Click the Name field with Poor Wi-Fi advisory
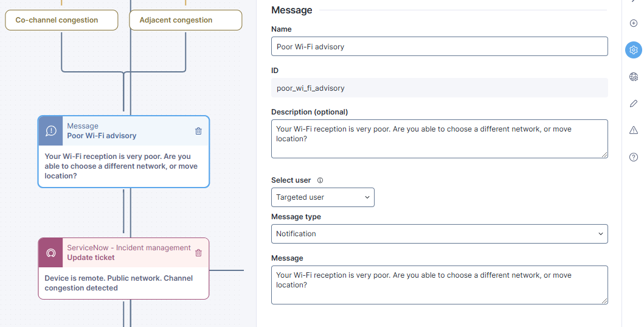The image size is (644, 327). (x=439, y=46)
